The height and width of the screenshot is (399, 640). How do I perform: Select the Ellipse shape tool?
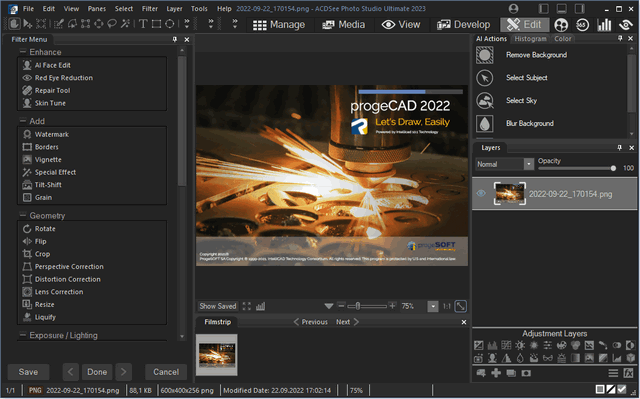(x=169, y=24)
